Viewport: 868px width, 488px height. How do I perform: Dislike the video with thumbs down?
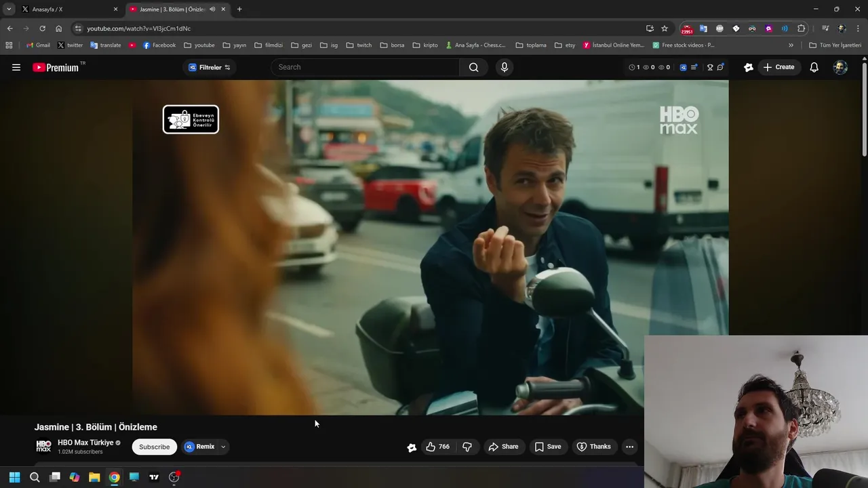(x=467, y=447)
